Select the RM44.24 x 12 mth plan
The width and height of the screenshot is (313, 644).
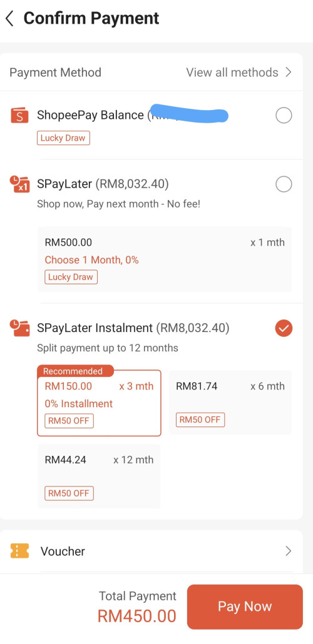point(99,476)
